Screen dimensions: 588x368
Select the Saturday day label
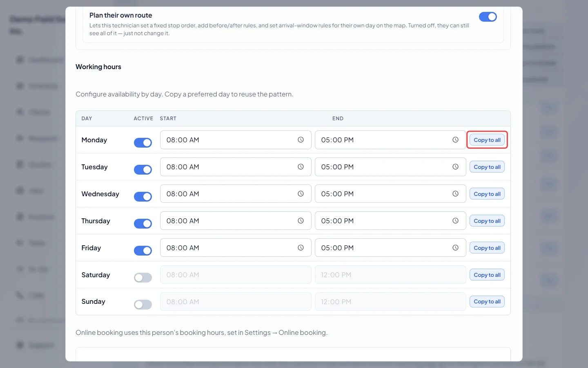pos(96,275)
